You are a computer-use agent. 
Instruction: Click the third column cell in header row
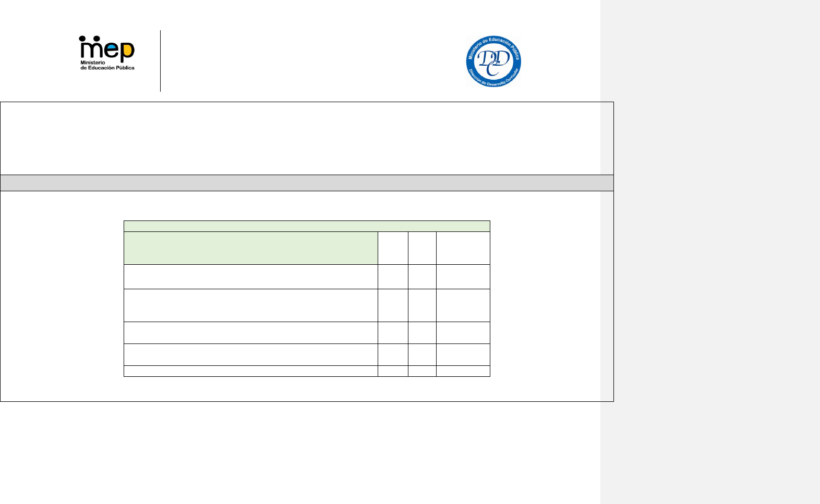point(422,248)
